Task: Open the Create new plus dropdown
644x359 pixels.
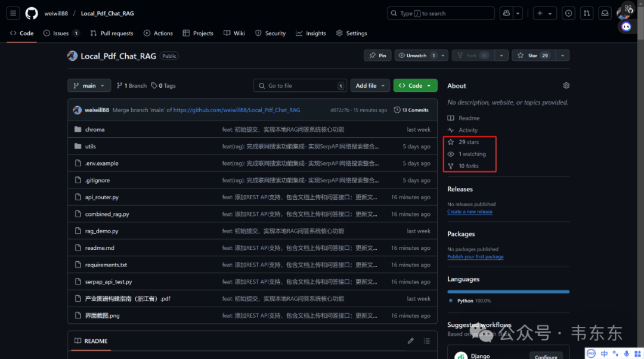Action: (x=544, y=13)
